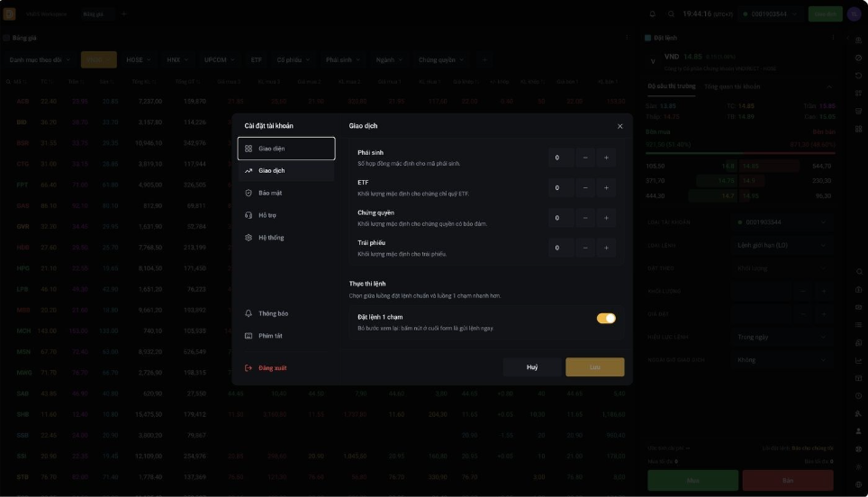The height and width of the screenshot is (497, 868).
Task: Click the green Giao dịch top button
Action: pos(826,14)
